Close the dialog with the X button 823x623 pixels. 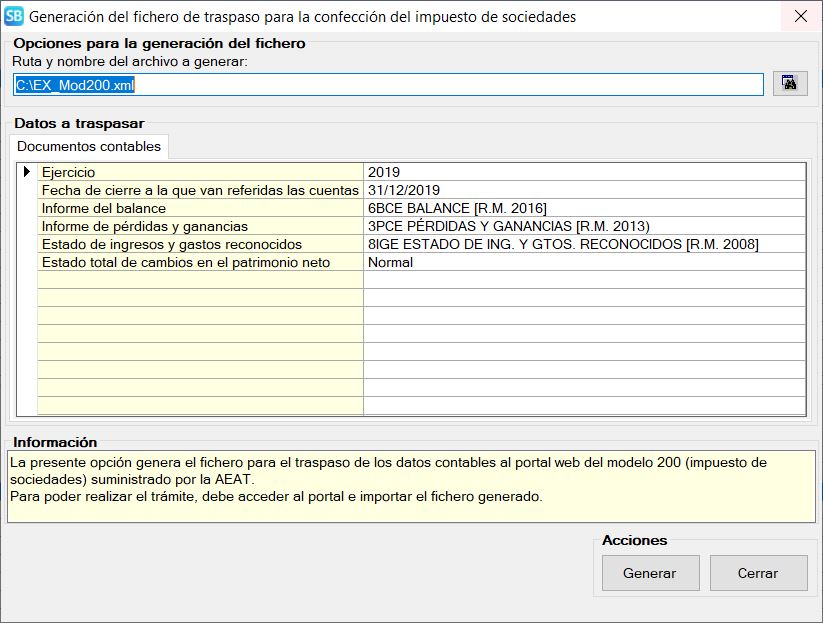click(800, 16)
